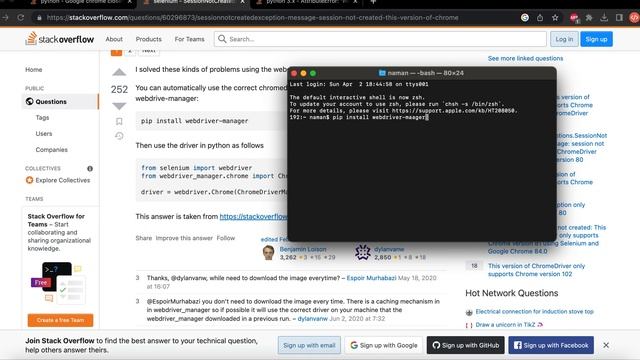The height and width of the screenshot is (360, 640).
Task: Sign up with Google
Action: [x=384, y=345]
